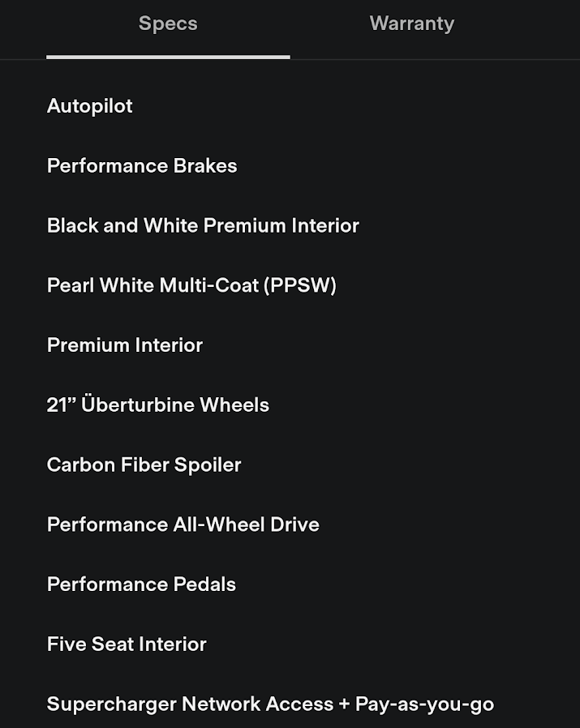This screenshot has width=580, height=728.
Task: Select Pearl White Multi-Coat (PPSW) paint
Action: (x=191, y=285)
